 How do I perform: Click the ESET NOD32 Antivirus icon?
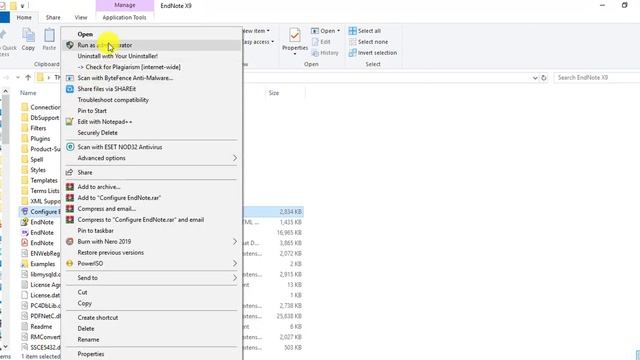[x=70, y=147]
